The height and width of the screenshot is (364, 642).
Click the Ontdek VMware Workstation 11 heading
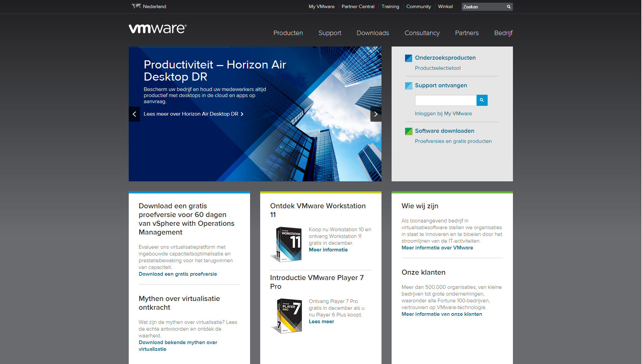[x=318, y=210]
